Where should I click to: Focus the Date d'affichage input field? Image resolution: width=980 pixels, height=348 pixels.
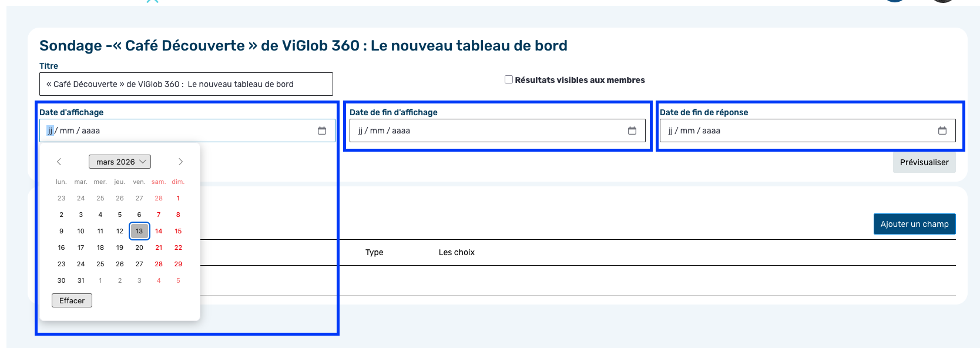point(187,130)
